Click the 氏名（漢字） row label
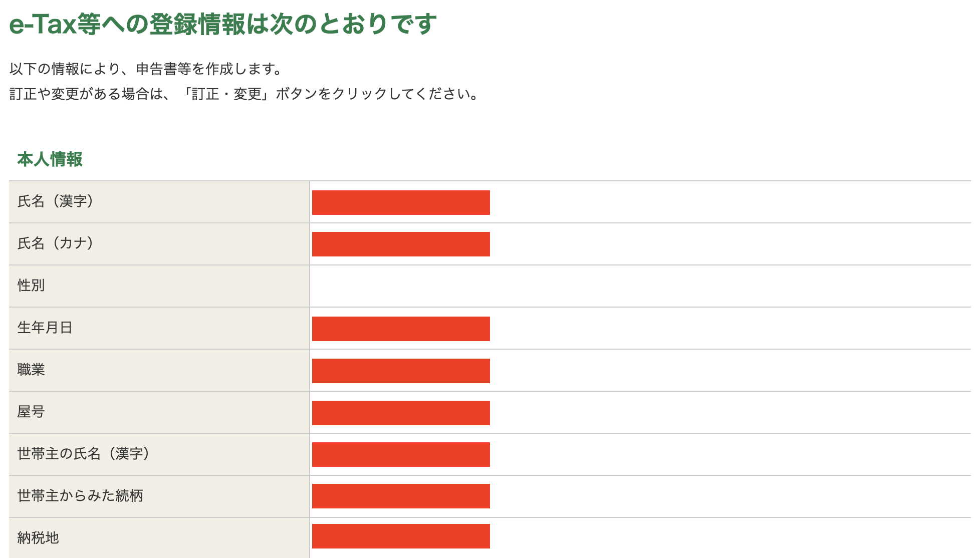 tap(55, 201)
